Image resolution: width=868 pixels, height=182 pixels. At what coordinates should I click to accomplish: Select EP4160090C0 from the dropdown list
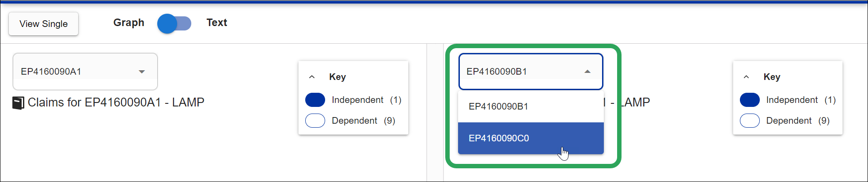(499, 138)
